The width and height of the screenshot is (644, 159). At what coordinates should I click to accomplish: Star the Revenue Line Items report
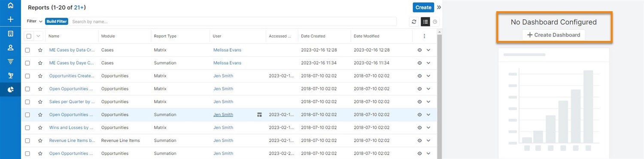click(40, 141)
